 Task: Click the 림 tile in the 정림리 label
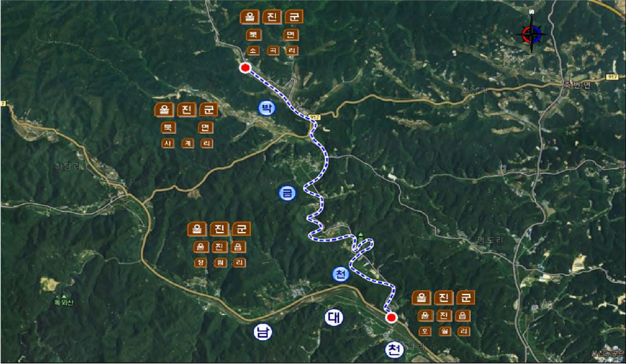(220, 263)
